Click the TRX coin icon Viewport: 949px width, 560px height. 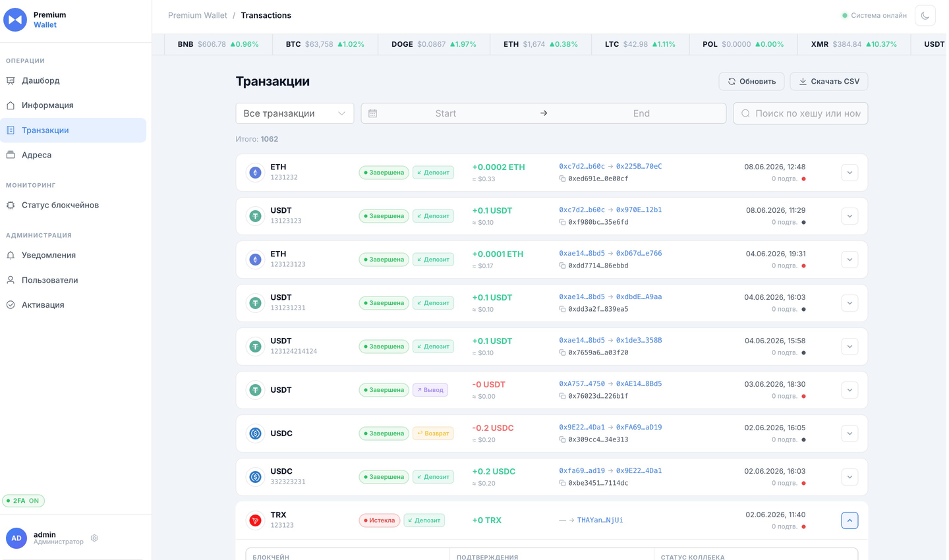(255, 520)
